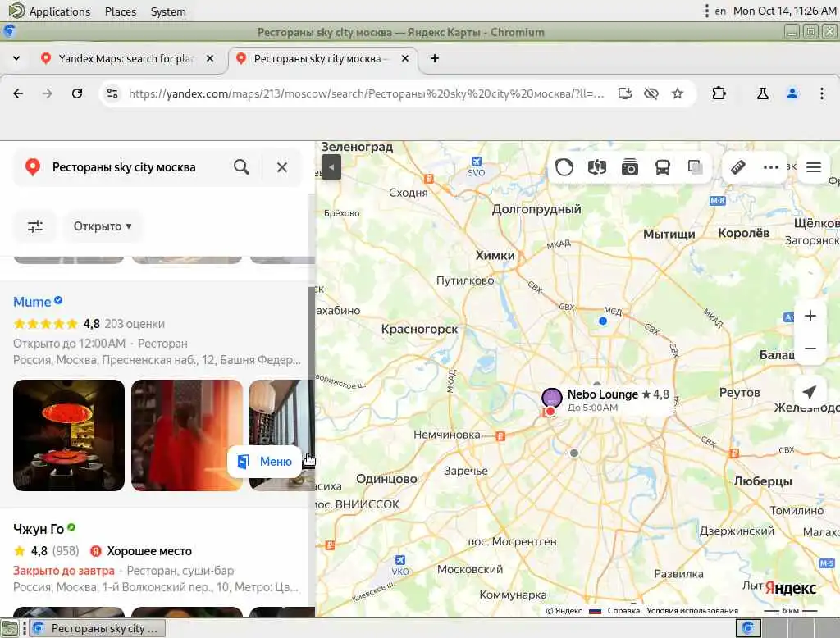Toggle public transport layer

click(x=662, y=167)
